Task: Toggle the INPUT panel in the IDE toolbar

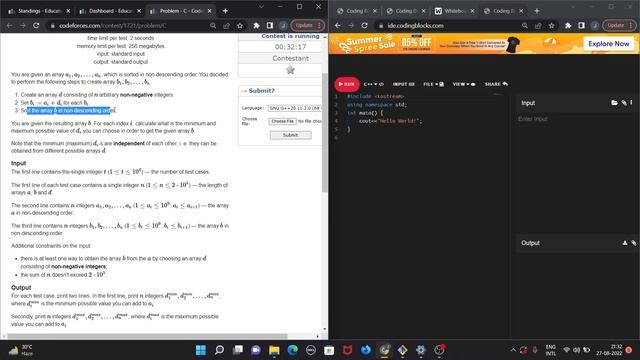Action: pyautogui.click(x=403, y=84)
